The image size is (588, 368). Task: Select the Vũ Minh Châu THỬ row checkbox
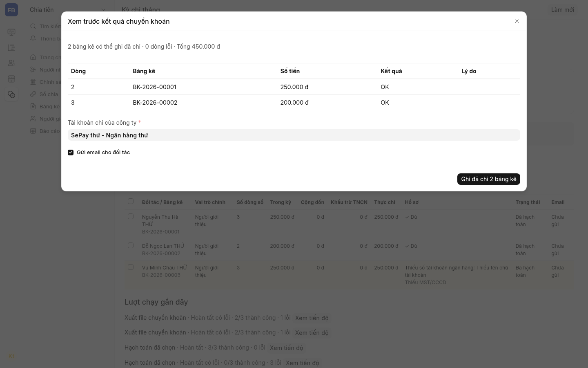(131, 267)
